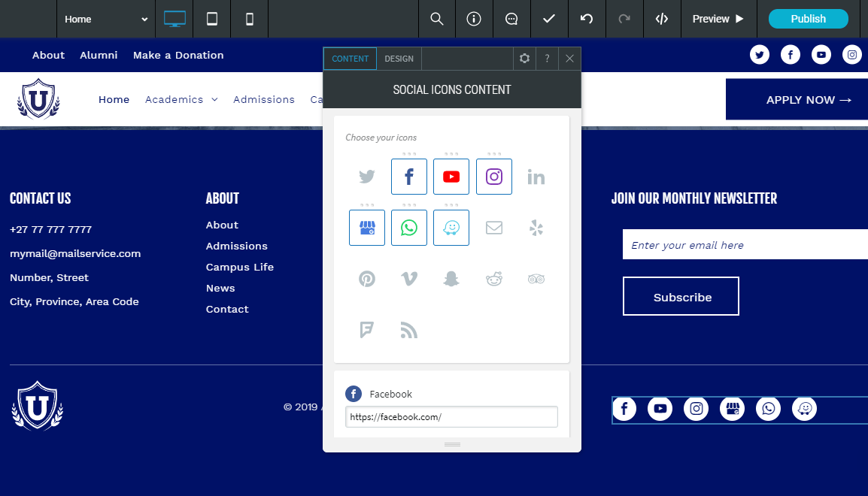Switch to the Design tab
This screenshot has height=496, width=868.
pyautogui.click(x=399, y=59)
